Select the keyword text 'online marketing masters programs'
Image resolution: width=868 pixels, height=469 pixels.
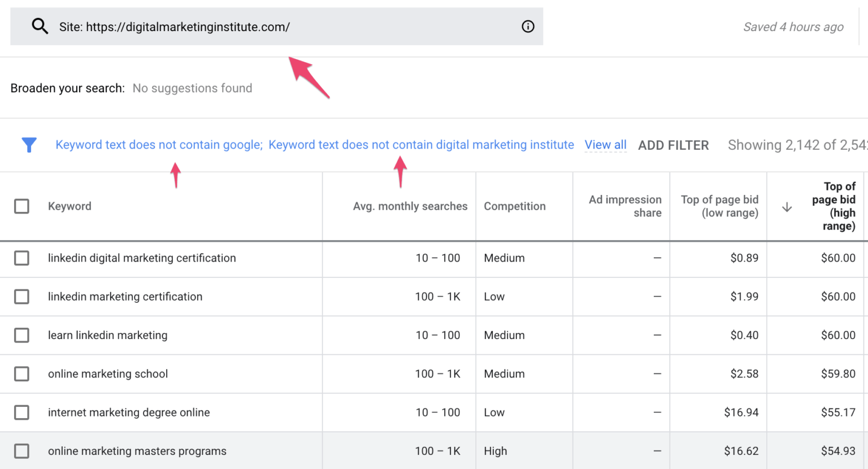[137, 451]
